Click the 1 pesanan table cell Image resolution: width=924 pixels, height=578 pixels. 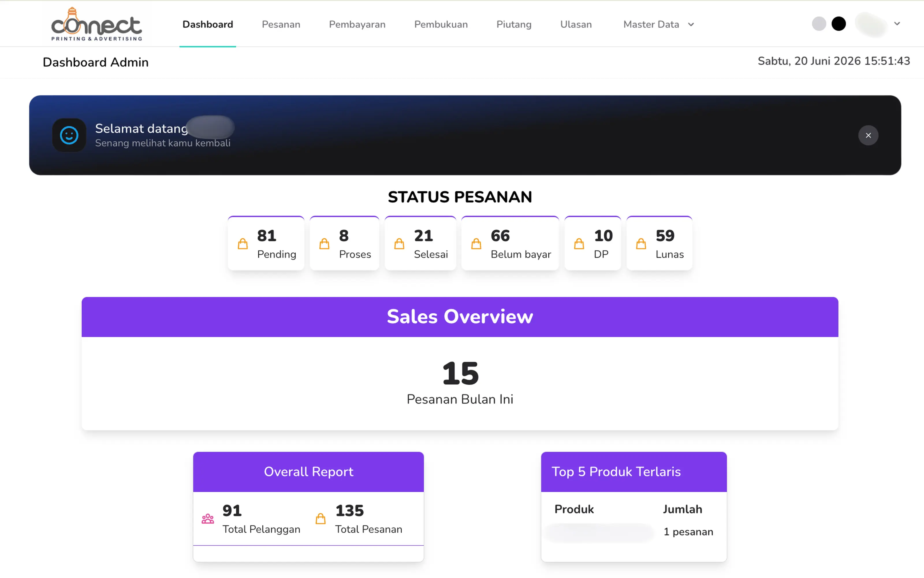tap(688, 532)
